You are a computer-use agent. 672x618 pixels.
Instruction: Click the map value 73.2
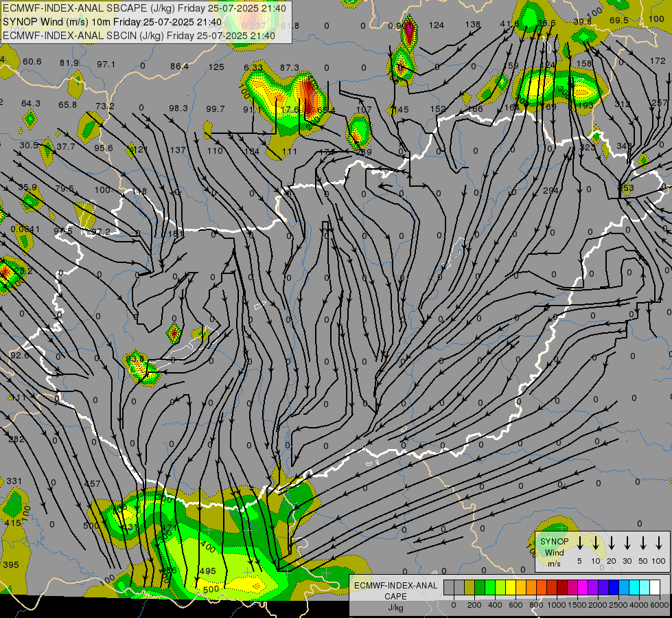coord(105,106)
